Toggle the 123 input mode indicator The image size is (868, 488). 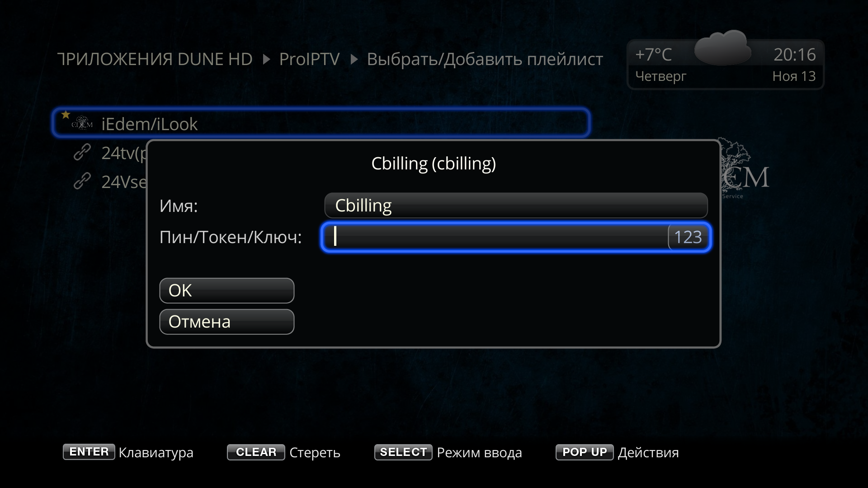(688, 237)
